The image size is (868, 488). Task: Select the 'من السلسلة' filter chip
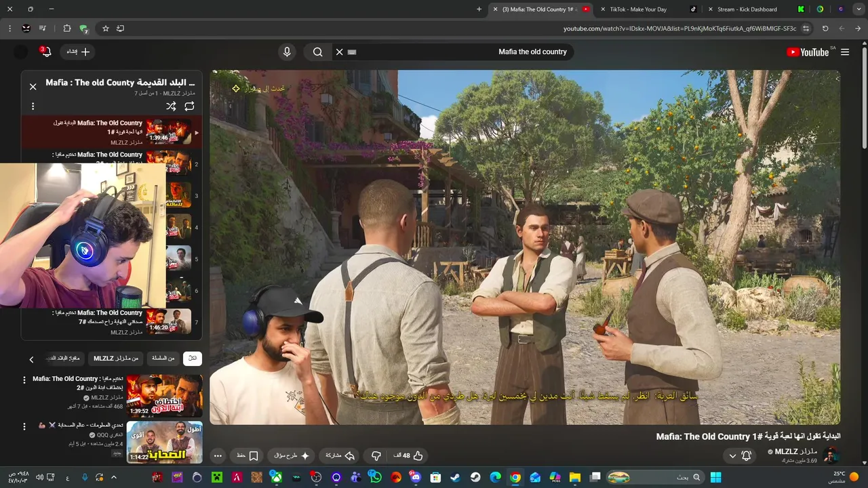[x=163, y=359]
